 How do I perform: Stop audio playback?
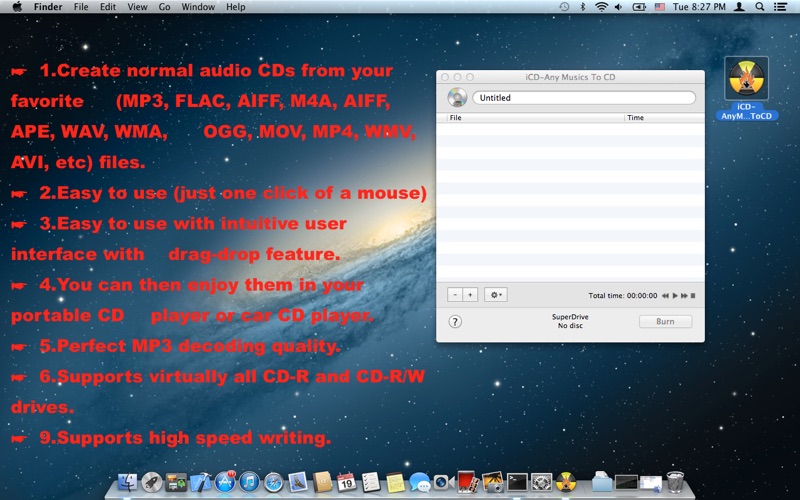[693, 295]
